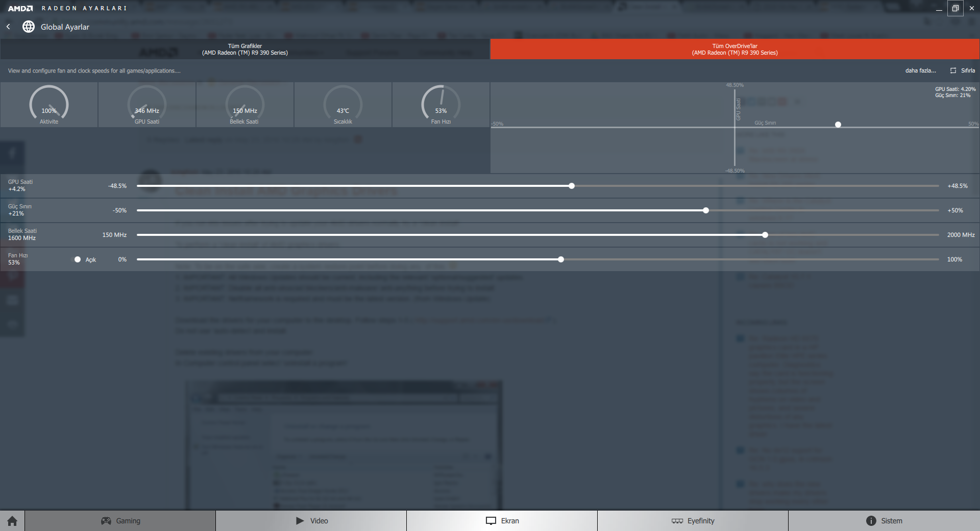Click the graph's white control point
The image size is (980, 531).
[x=838, y=125]
